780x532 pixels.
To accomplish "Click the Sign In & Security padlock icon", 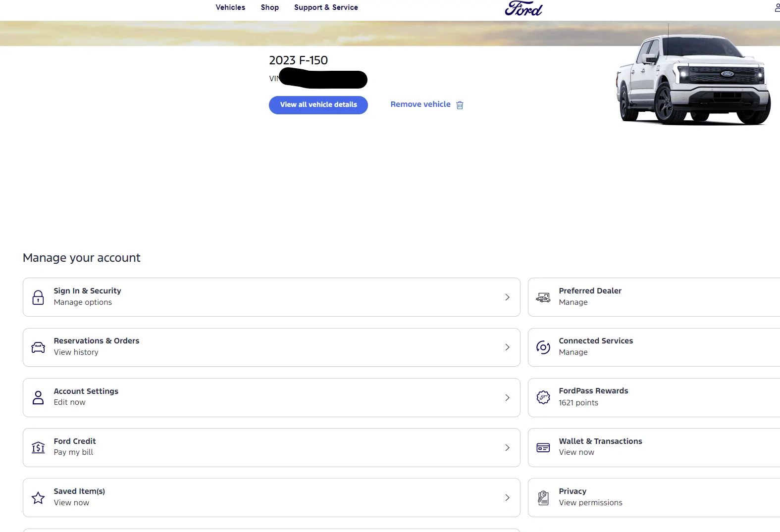I will (x=38, y=297).
